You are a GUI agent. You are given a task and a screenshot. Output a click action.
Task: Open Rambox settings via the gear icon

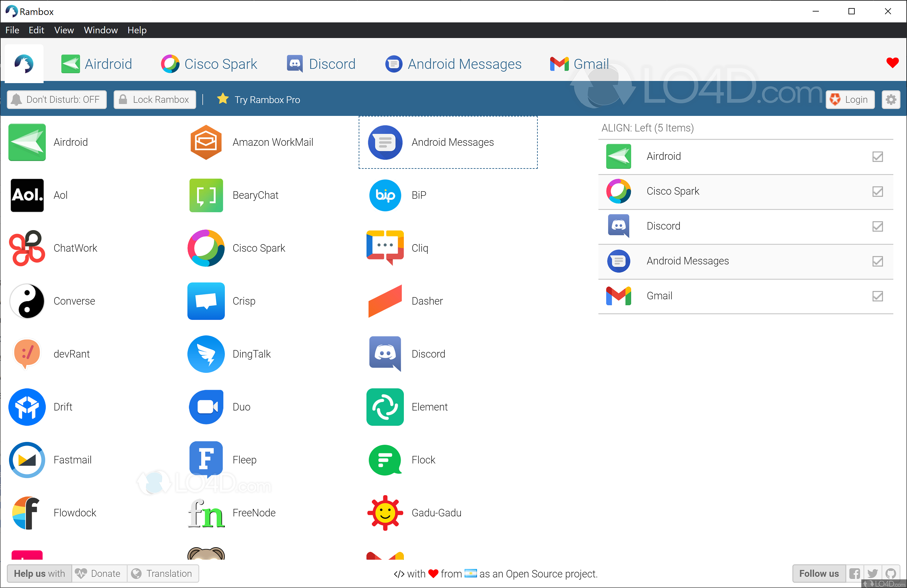click(891, 99)
